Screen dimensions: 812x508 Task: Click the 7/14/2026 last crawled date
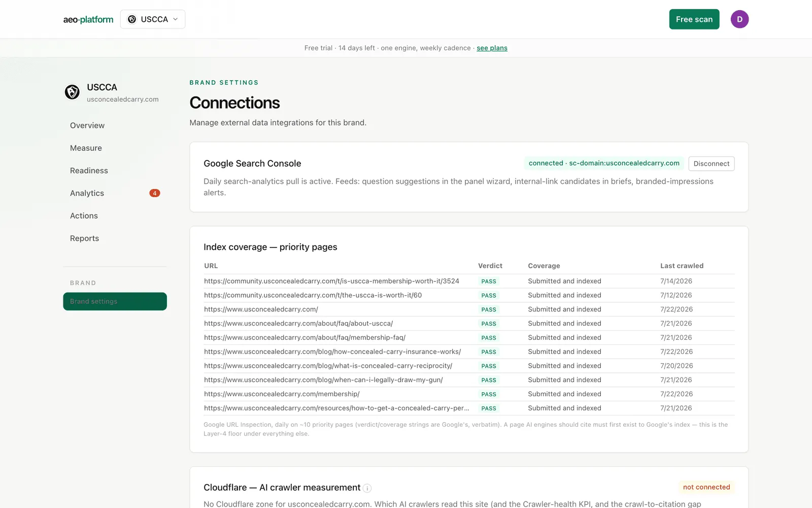[x=676, y=281]
